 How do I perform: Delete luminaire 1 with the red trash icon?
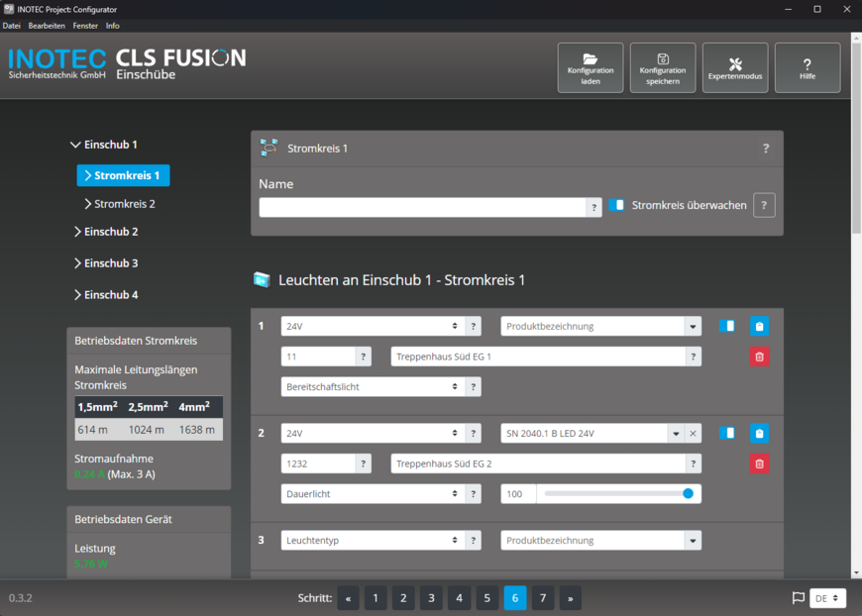pyautogui.click(x=759, y=357)
